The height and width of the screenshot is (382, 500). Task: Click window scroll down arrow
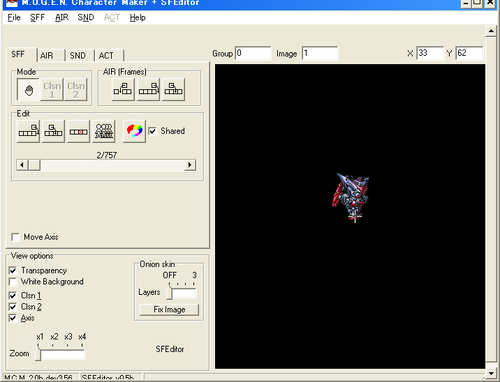click(x=491, y=373)
